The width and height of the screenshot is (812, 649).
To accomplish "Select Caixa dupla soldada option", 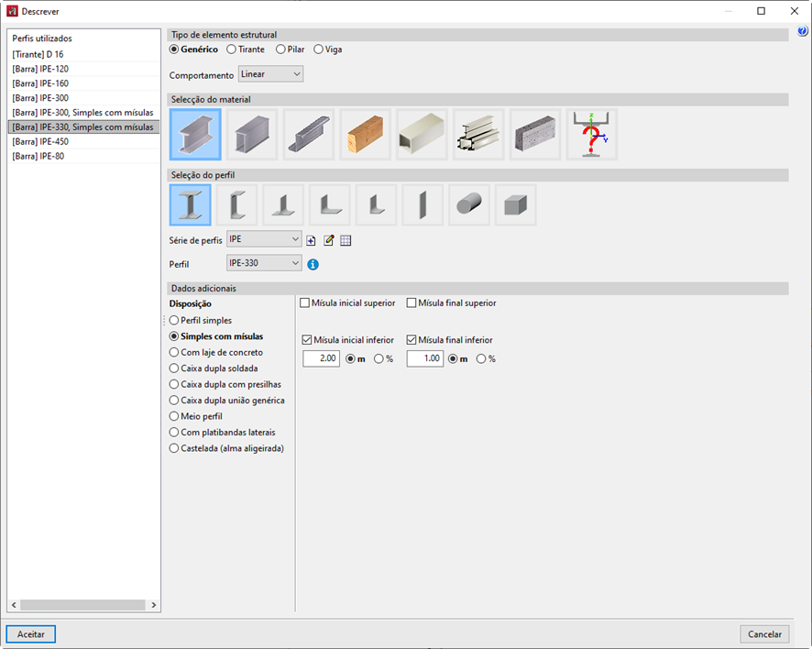I will coord(214,368).
